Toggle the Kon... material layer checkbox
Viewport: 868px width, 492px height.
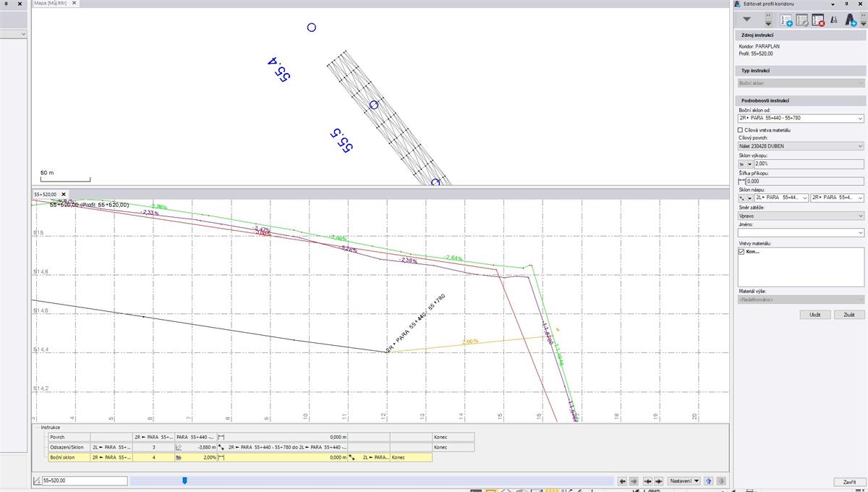pos(741,252)
